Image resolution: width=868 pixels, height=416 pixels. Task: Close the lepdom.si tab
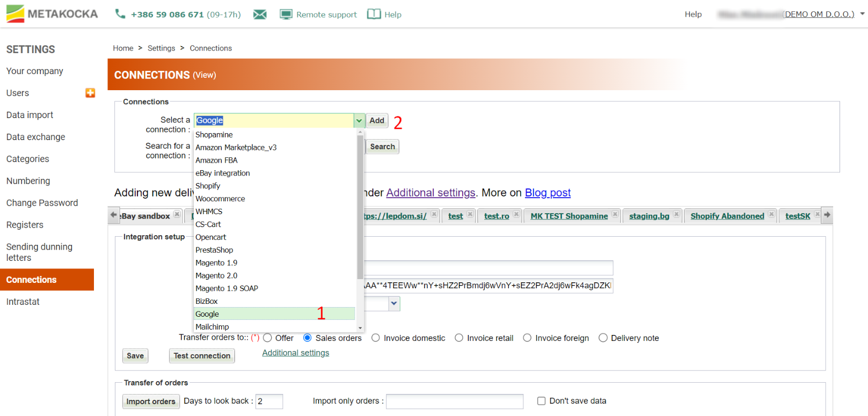click(x=434, y=214)
